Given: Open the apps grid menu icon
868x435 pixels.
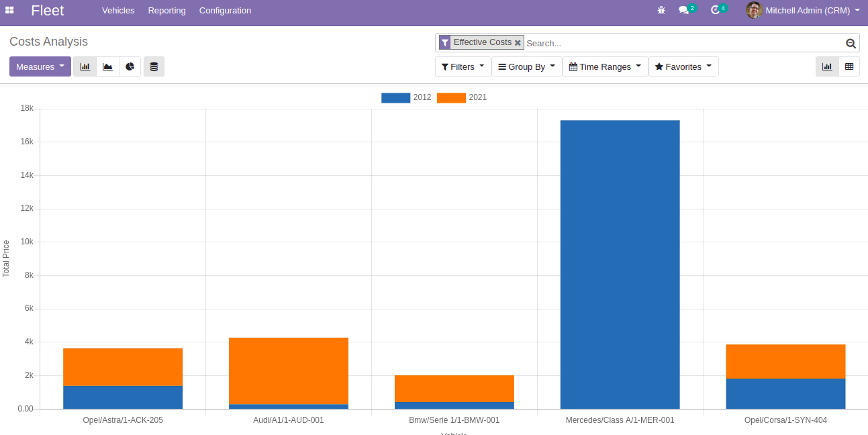Looking at the screenshot, I should point(9,10).
